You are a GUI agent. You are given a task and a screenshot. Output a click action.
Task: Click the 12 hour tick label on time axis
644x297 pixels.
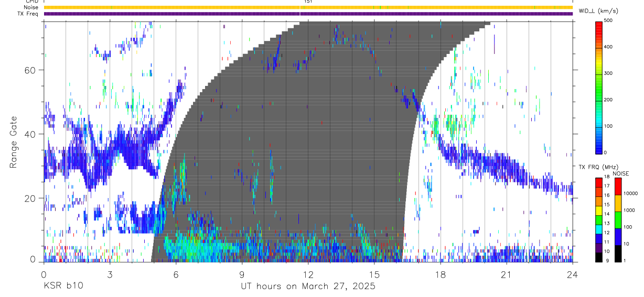[308, 274]
